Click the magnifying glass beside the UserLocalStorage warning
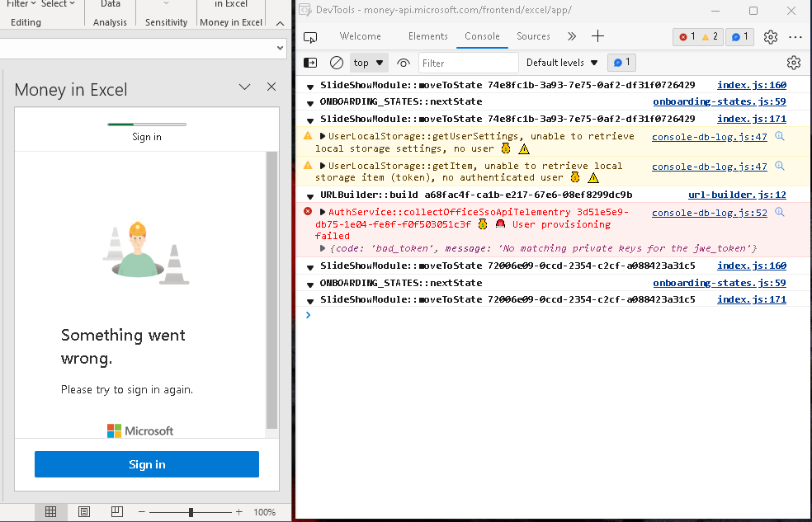The width and height of the screenshot is (812, 522). coord(780,136)
